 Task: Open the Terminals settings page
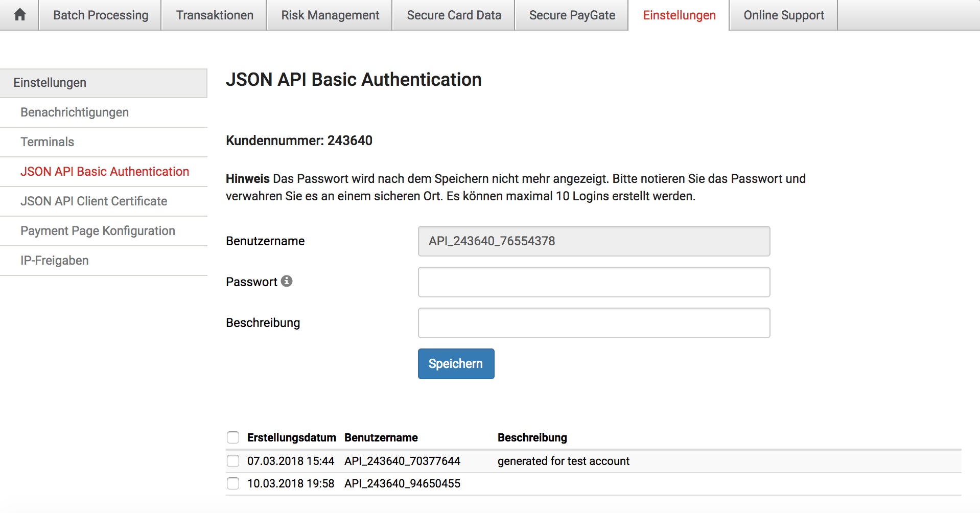click(47, 142)
